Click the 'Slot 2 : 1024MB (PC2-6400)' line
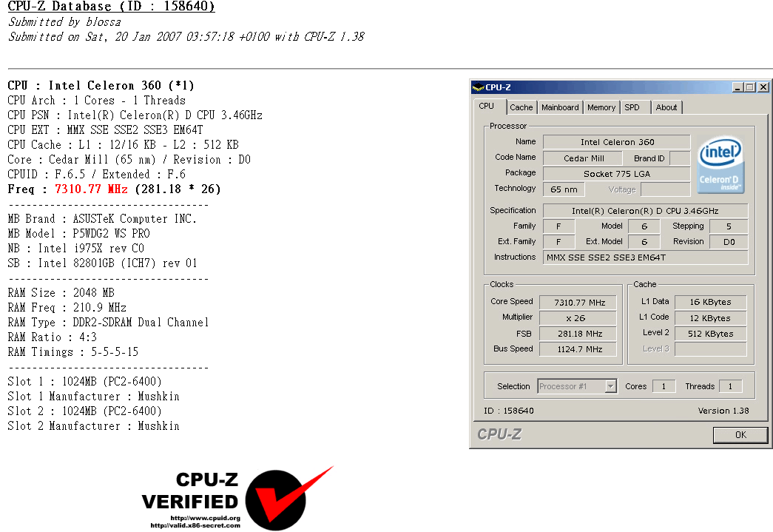Viewport: 773px width, 532px height. tap(85, 411)
